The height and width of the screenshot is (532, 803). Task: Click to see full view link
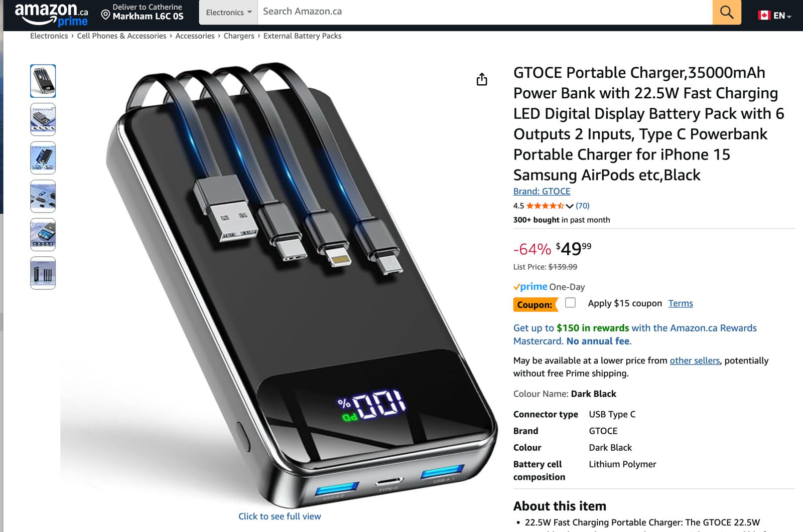280,516
